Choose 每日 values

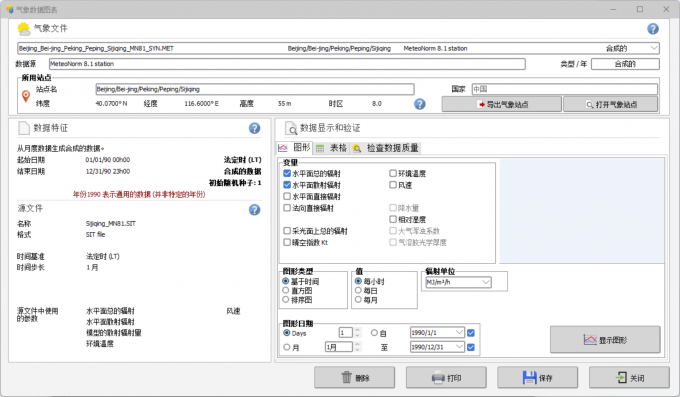tap(358, 290)
